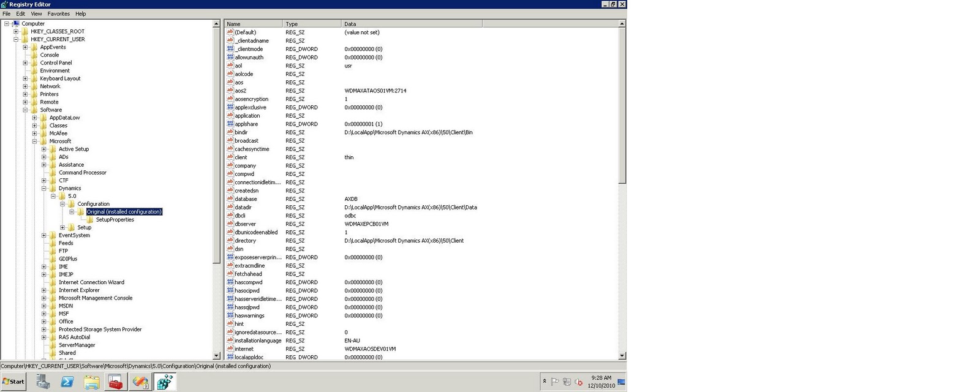
Task: Click the Computer icon in the tree
Action: [x=16, y=24]
